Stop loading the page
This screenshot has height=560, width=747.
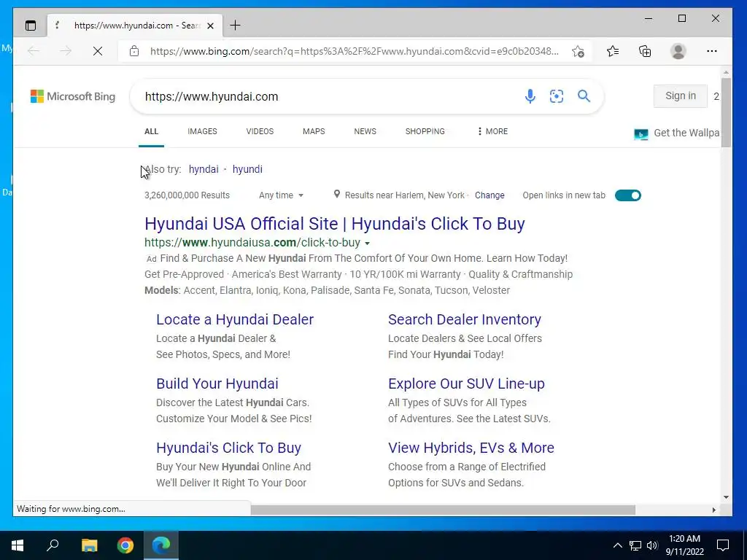click(98, 51)
